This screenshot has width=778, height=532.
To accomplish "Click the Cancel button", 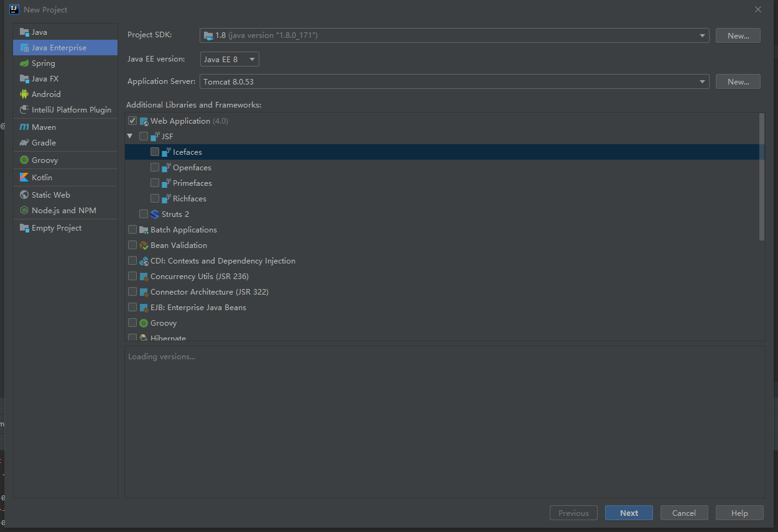I will (684, 513).
